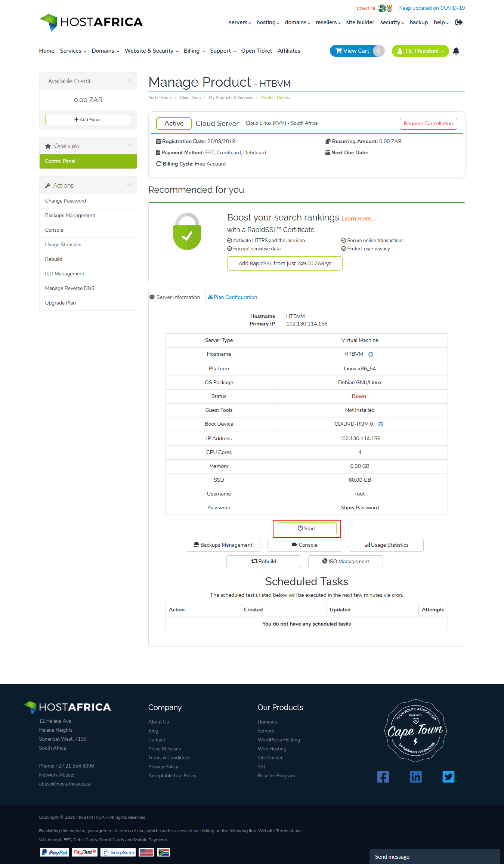Open the Hi, Thurston! account dropdown
This screenshot has height=864, width=504.
(420, 51)
